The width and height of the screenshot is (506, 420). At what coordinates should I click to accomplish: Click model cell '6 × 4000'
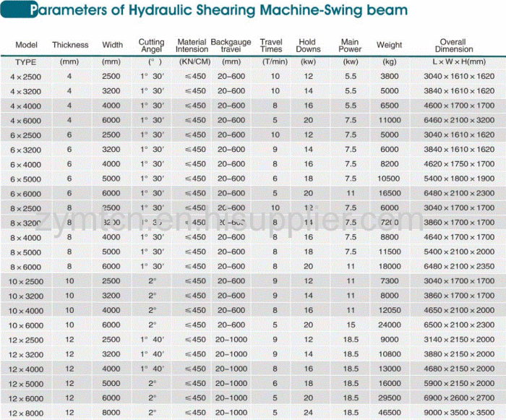coord(26,165)
